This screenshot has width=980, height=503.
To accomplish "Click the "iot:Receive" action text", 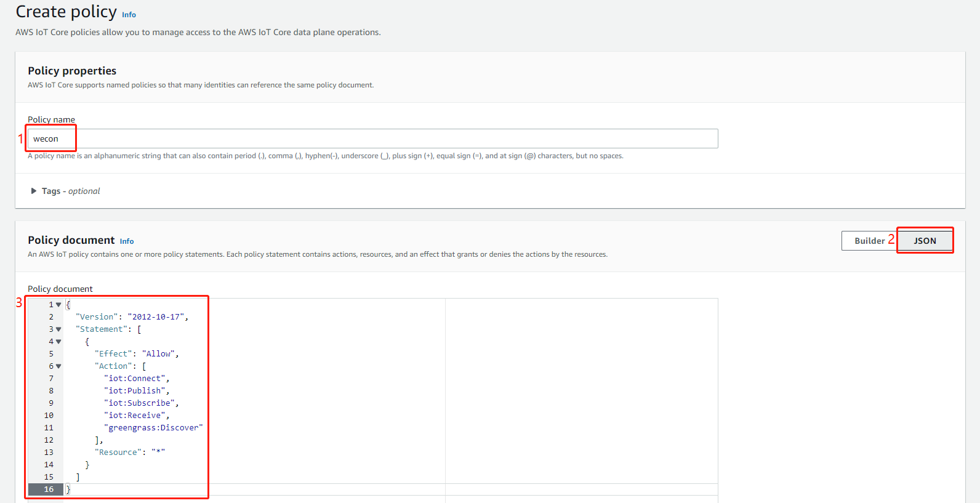I will [135, 416].
